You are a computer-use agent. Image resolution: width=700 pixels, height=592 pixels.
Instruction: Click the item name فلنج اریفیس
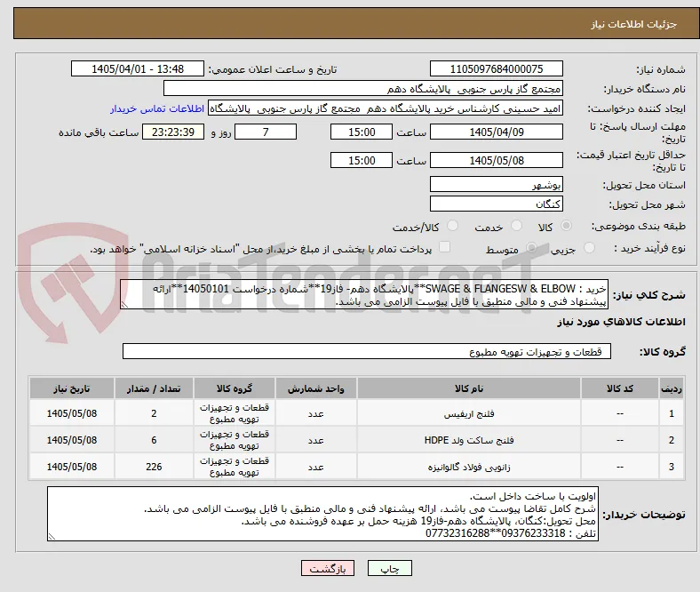coord(469,413)
